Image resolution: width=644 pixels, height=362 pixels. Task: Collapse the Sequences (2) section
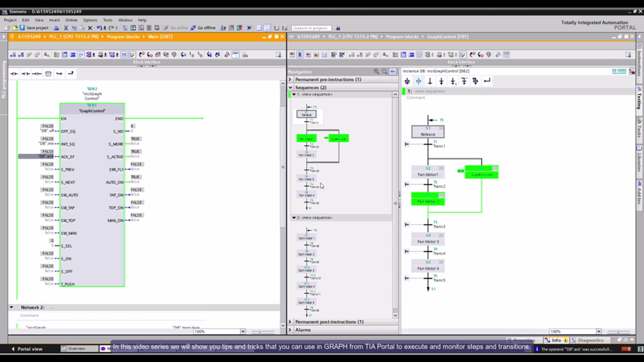[x=290, y=87]
